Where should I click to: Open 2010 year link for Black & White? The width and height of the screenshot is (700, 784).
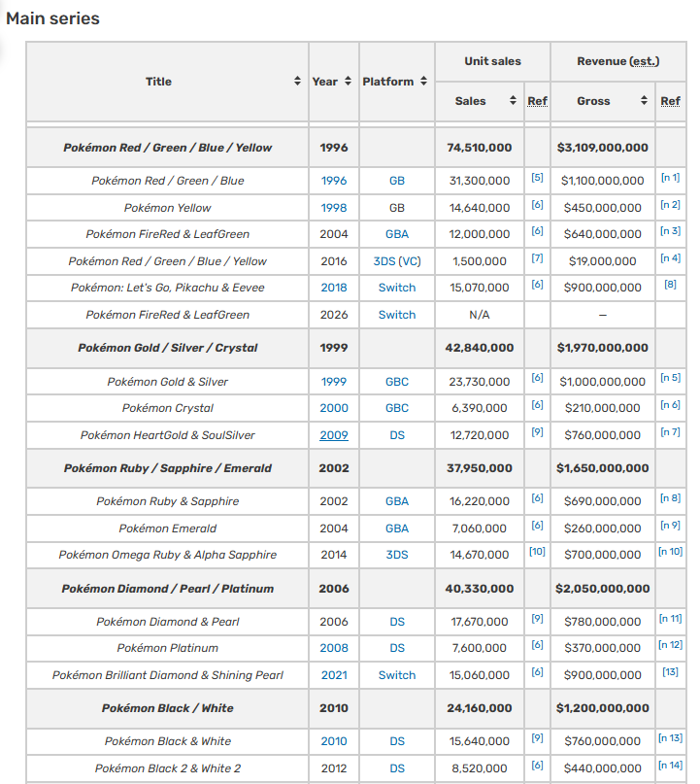[334, 741]
